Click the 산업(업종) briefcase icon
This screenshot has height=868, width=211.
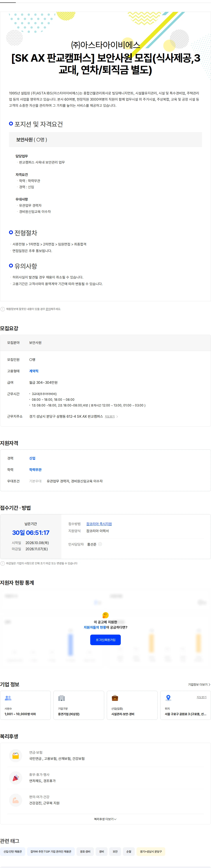[115, 698]
